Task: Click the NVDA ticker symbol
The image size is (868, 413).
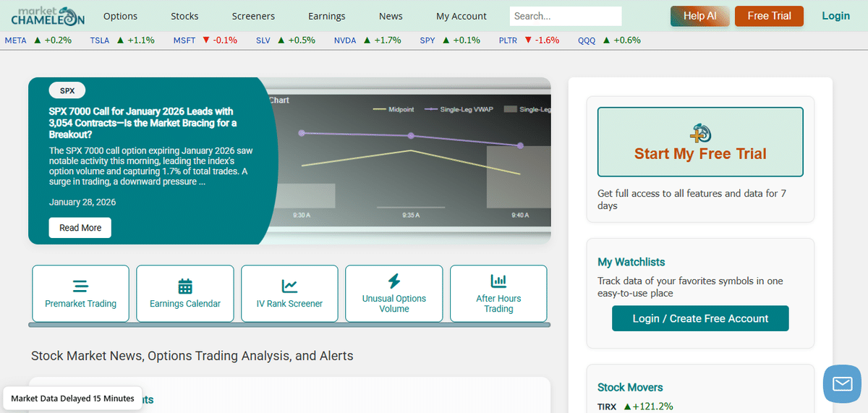Action: [x=345, y=41]
